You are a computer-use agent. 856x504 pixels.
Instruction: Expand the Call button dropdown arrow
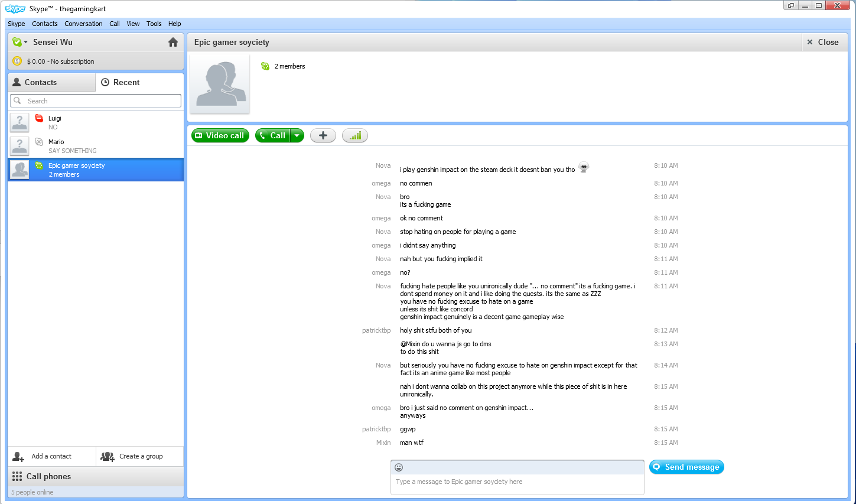point(297,136)
